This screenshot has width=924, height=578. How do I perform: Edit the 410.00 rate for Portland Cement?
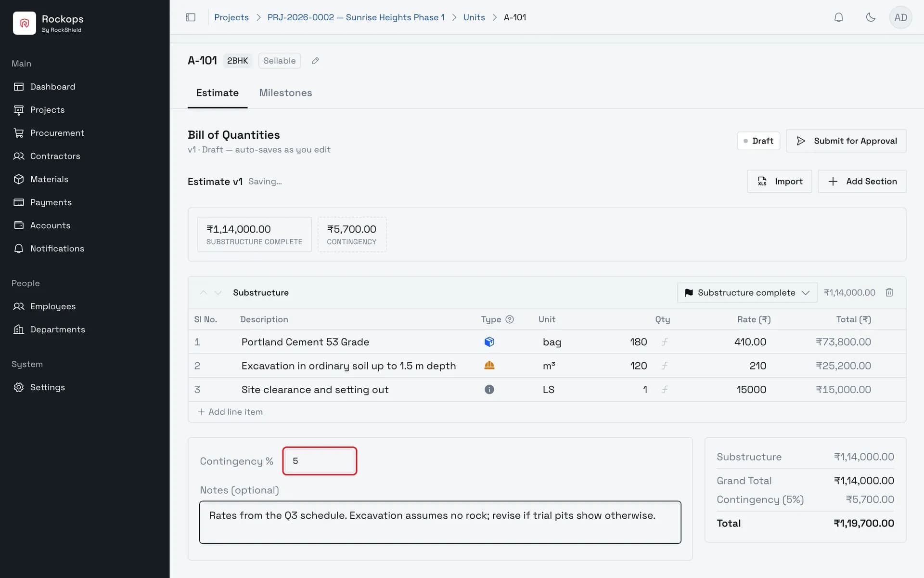(750, 342)
